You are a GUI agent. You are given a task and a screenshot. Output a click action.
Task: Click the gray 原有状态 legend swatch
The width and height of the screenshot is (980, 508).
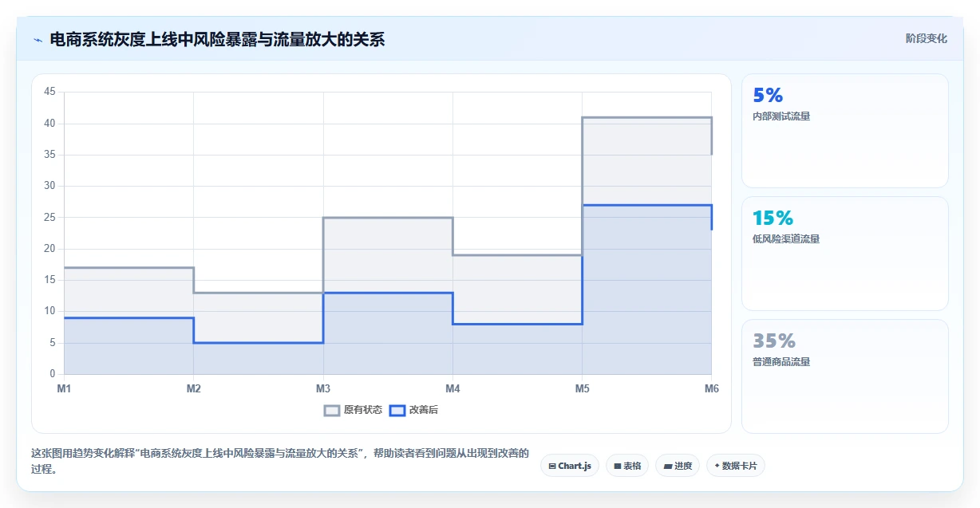pos(332,410)
